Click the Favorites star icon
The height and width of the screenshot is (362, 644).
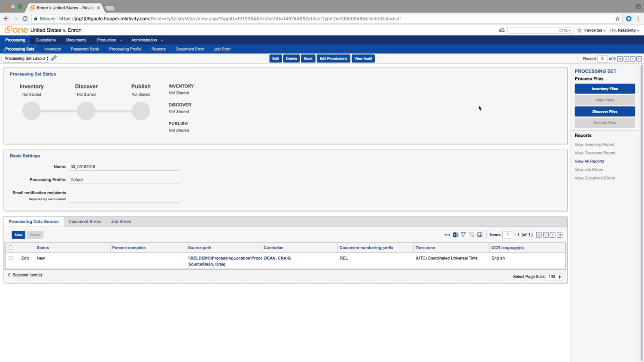pyautogui.click(x=580, y=30)
